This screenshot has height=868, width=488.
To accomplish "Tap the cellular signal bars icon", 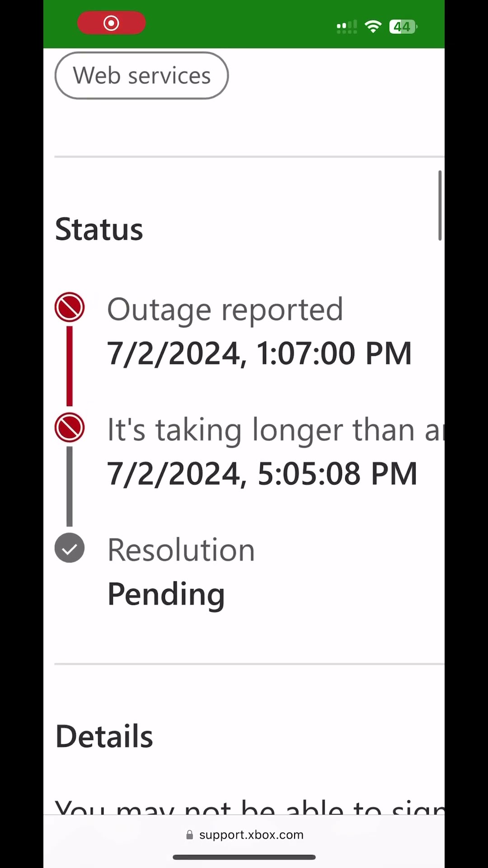I will point(347,27).
